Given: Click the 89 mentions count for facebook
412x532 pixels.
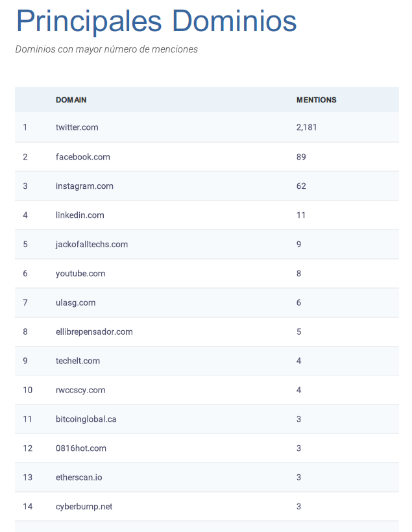Looking at the screenshot, I should (x=301, y=157).
